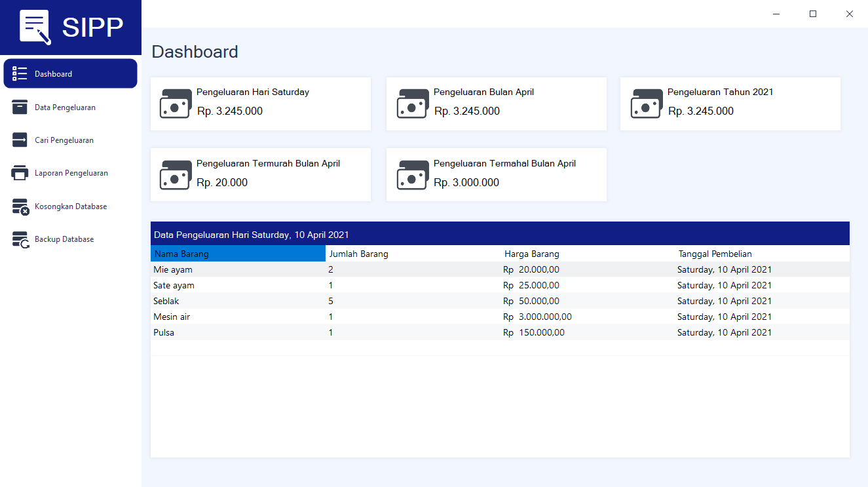Click quantity 2 in the Mie ayam row
868x487 pixels.
coord(331,269)
